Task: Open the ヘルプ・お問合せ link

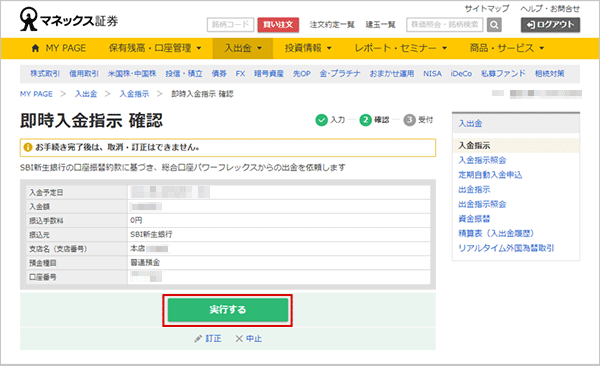Action: (550, 8)
